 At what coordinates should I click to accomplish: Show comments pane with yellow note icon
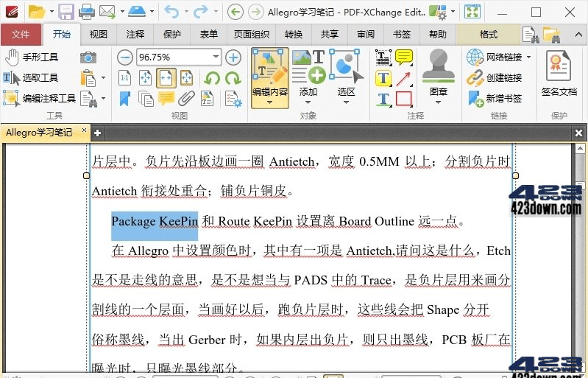point(166,99)
